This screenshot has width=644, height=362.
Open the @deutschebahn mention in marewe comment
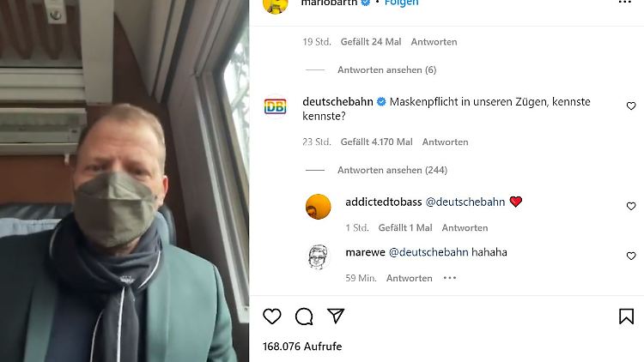pos(428,252)
